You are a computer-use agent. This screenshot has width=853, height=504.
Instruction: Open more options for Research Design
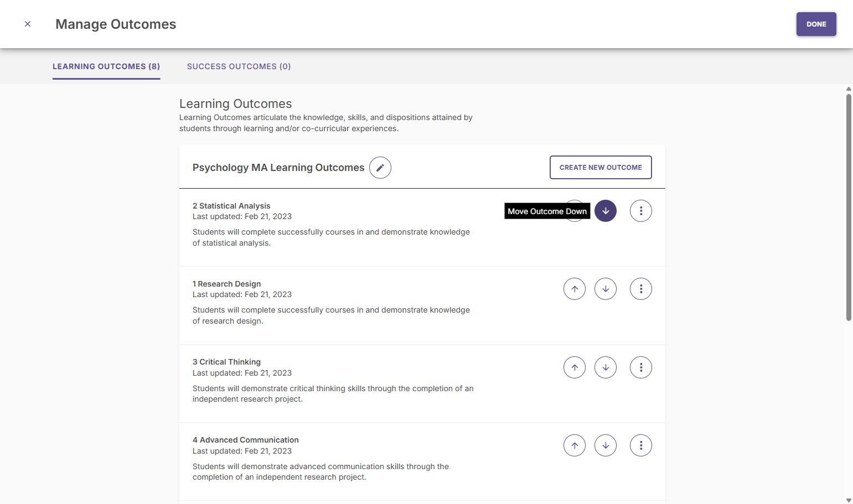tap(641, 289)
